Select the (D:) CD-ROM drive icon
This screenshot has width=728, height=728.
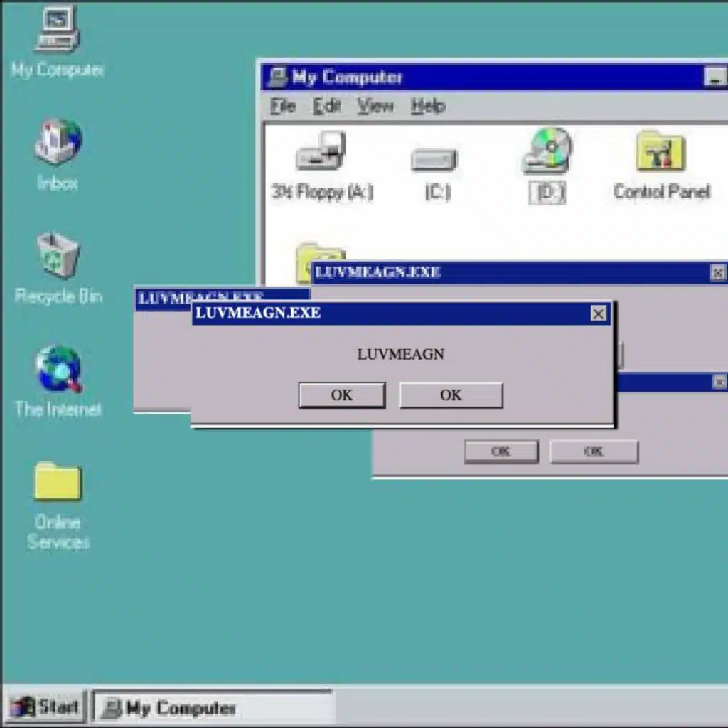[547, 152]
